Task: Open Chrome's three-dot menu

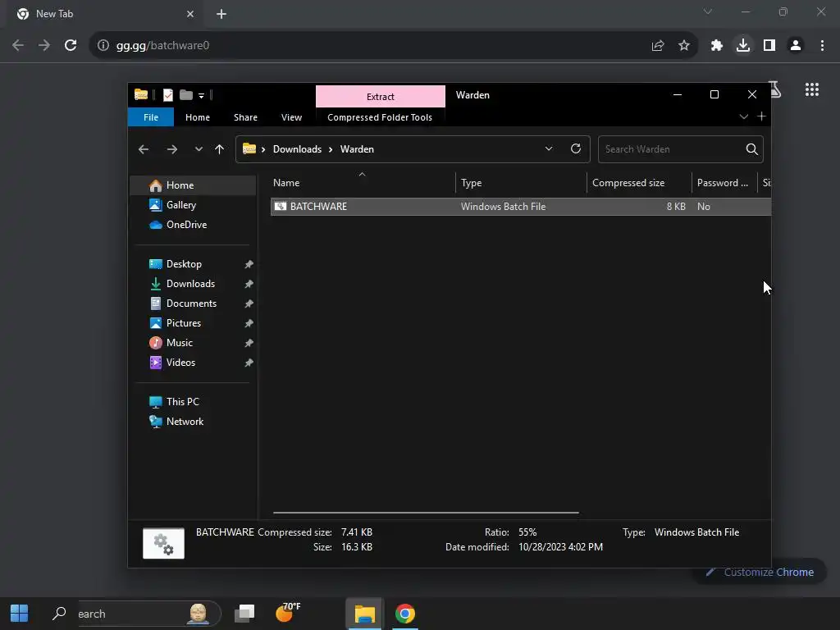Action: [x=822, y=46]
